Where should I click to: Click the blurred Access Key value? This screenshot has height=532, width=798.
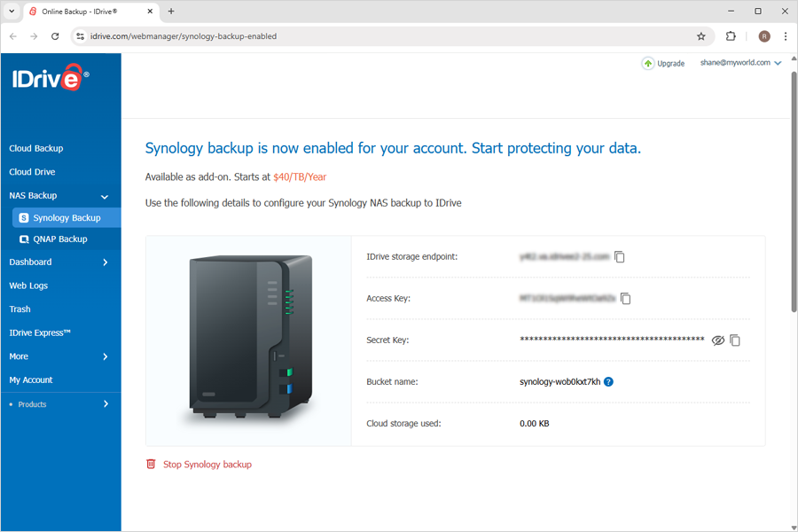tap(567, 298)
